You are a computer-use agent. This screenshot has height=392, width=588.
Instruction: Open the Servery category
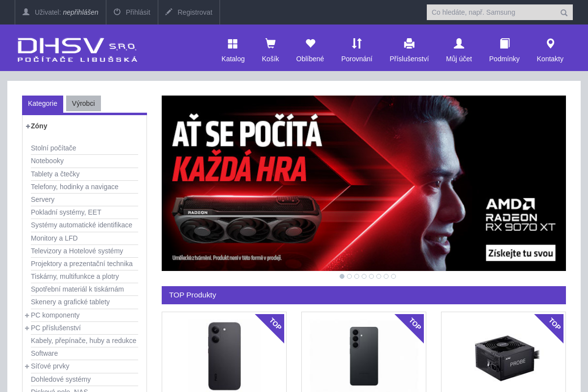[43, 199]
